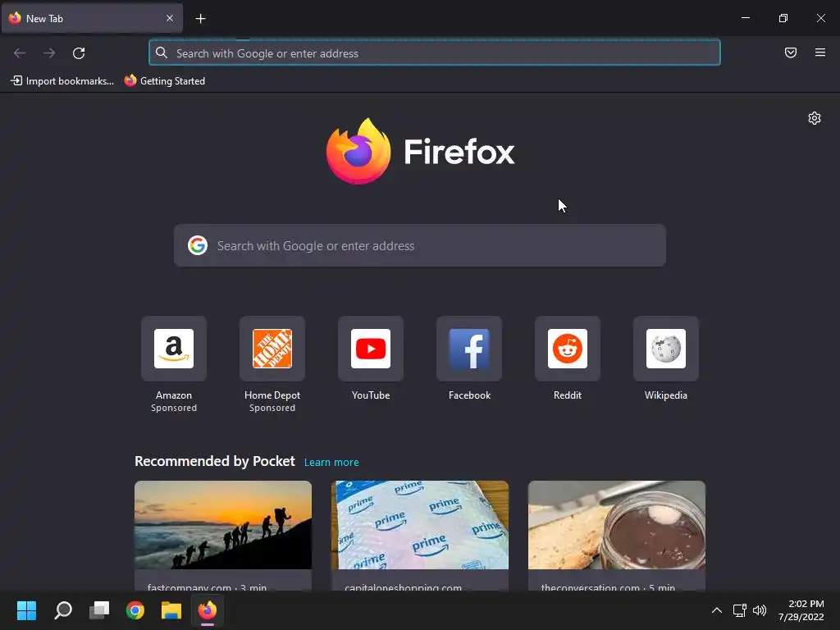This screenshot has width=840, height=630.
Task: Go forward one page
Action: coord(49,53)
